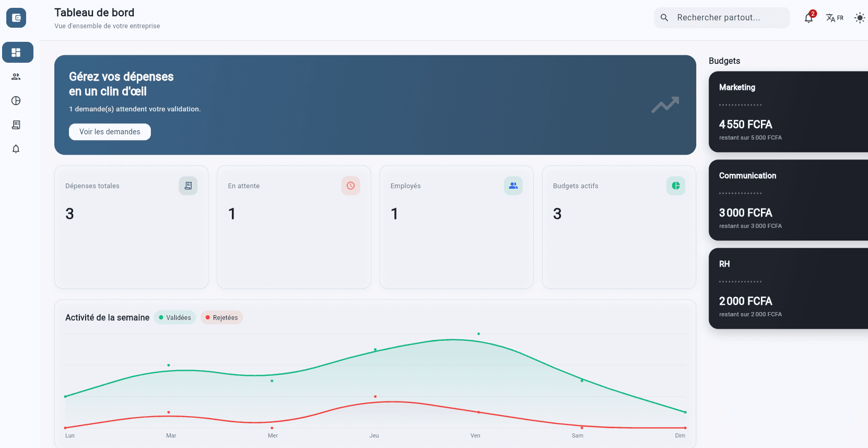This screenshot has width=868, height=448.
Task: Switch language with the FR translate icon
Action: [x=835, y=18]
